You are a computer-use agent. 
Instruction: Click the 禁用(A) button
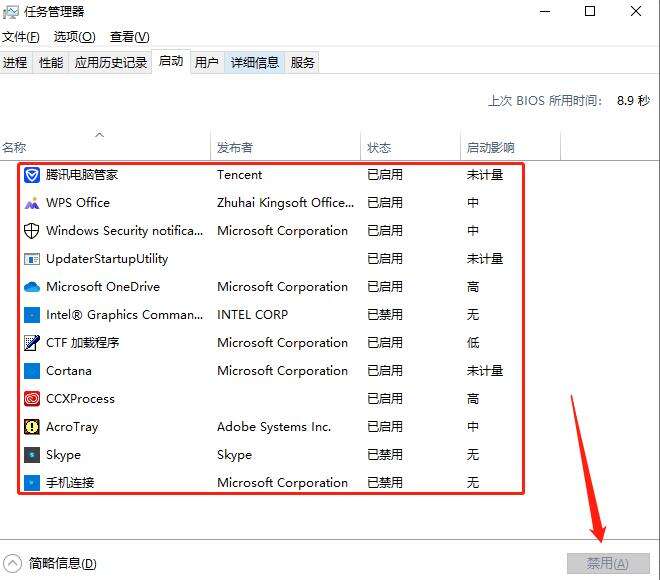608,563
